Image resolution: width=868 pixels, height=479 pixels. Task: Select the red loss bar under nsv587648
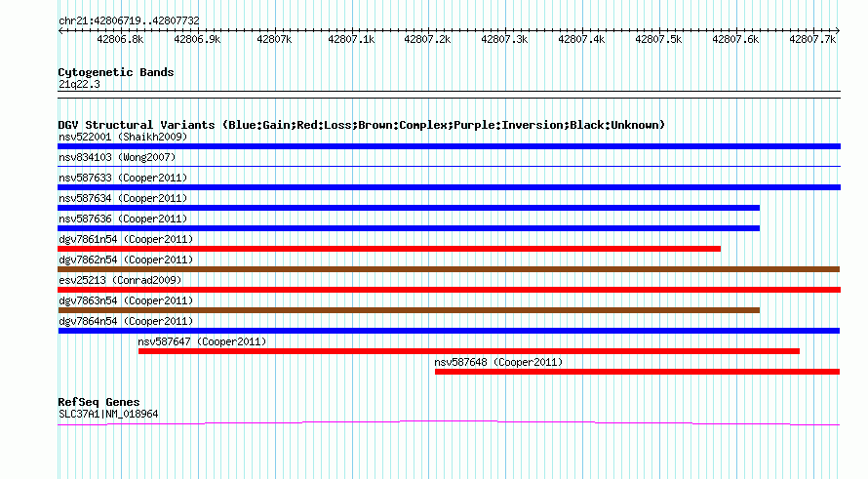[637, 372]
